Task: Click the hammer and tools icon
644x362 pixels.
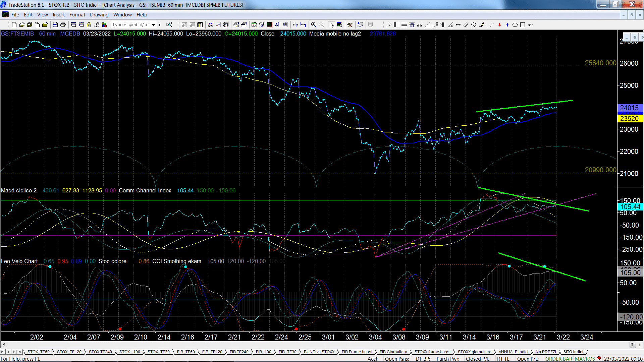Action: tap(350, 25)
